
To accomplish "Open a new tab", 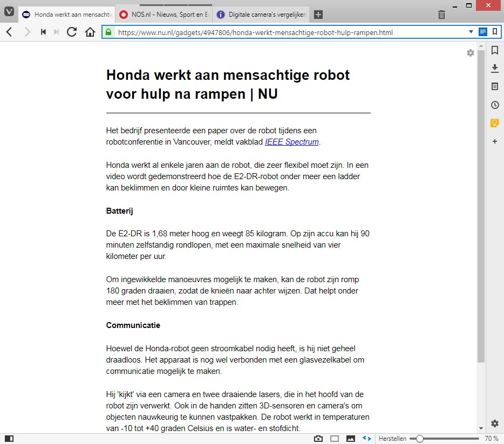I will pyautogui.click(x=318, y=15).
